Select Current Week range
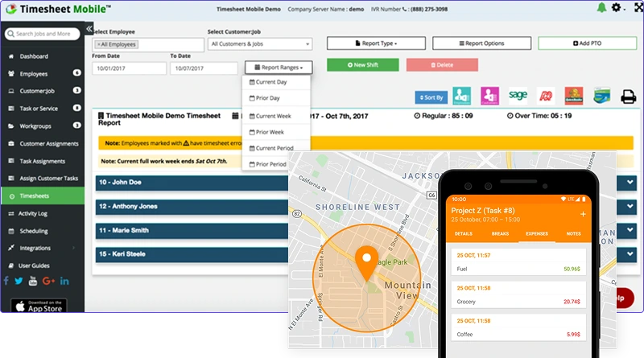This screenshot has height=358, width=644. click(276, 116)
